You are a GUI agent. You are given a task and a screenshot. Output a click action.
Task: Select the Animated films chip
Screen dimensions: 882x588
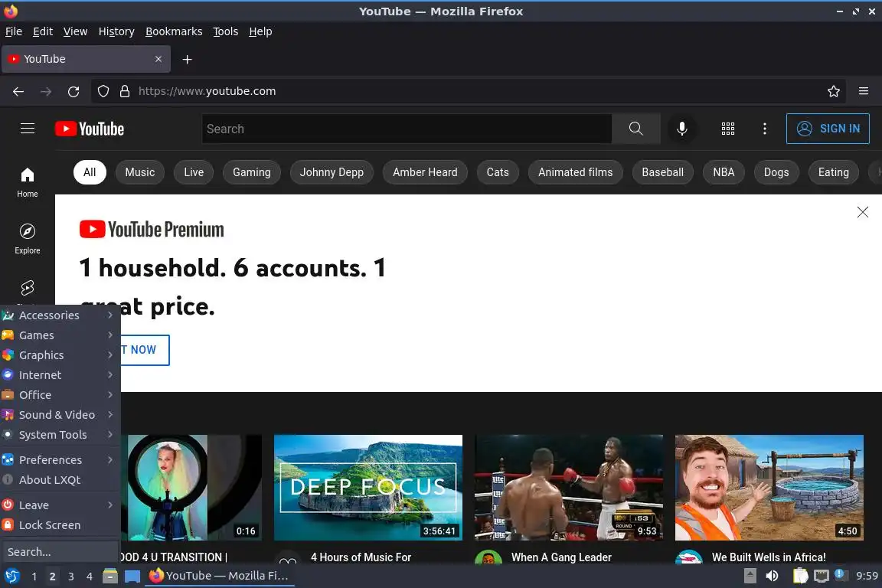point(575,172)
